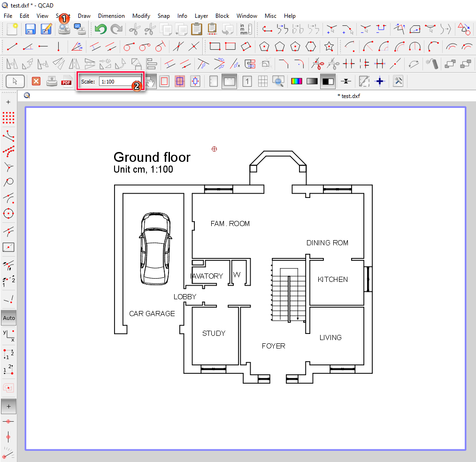Image resolution: width=476 pixels, height=462 pixels.
Task: Click the car drawing in the garage
Action: click(155, 249)
